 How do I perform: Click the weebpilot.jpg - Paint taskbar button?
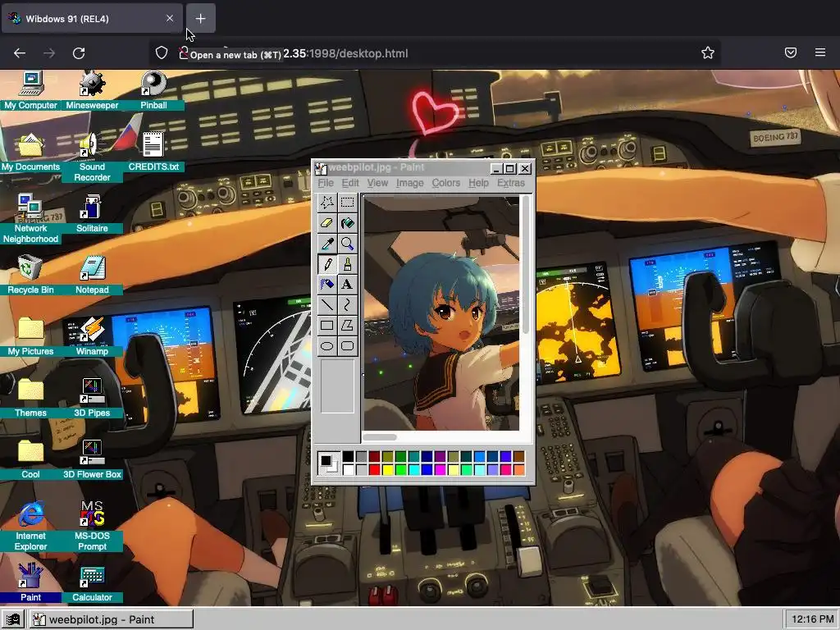click(111, 619)
